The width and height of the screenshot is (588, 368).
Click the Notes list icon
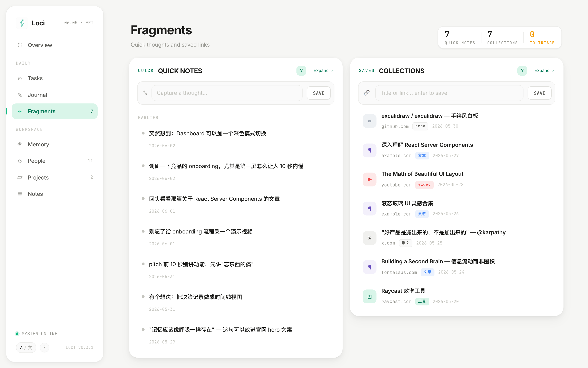(x=20, y=194)
